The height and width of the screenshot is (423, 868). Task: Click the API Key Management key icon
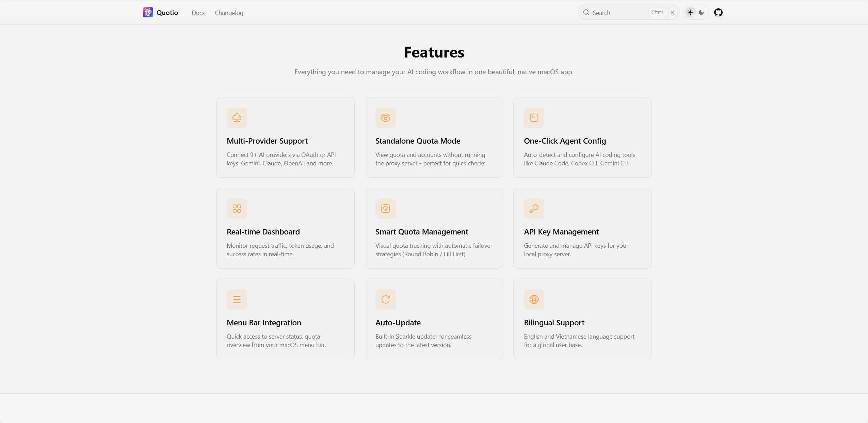[x=534, y=209]
